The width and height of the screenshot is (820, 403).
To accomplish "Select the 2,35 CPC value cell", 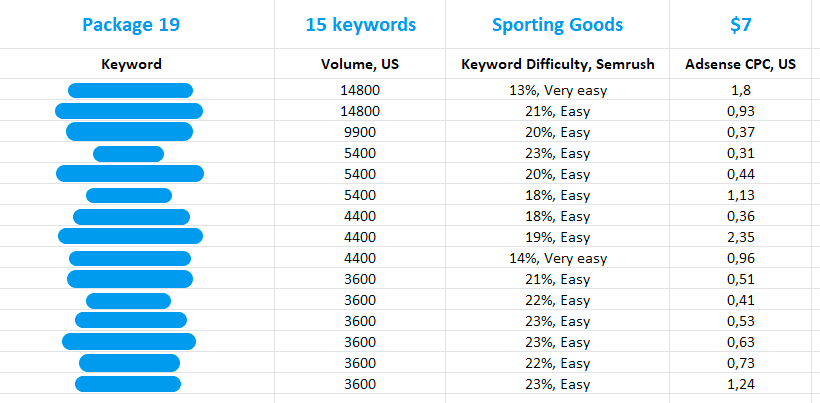I will tap(741, 237).
